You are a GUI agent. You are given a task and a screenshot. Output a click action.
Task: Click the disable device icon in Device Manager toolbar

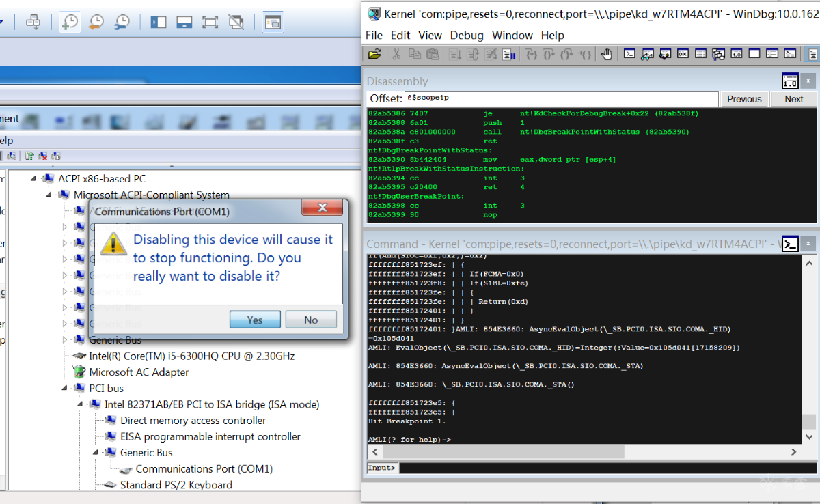(x=56, y=156)
